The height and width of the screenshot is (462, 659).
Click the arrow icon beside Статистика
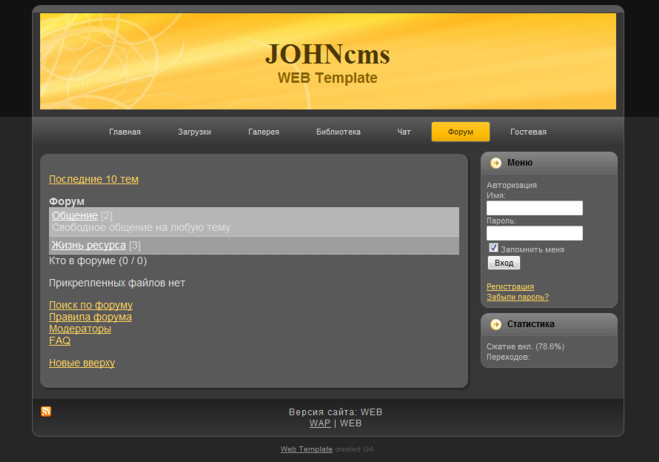495,325
